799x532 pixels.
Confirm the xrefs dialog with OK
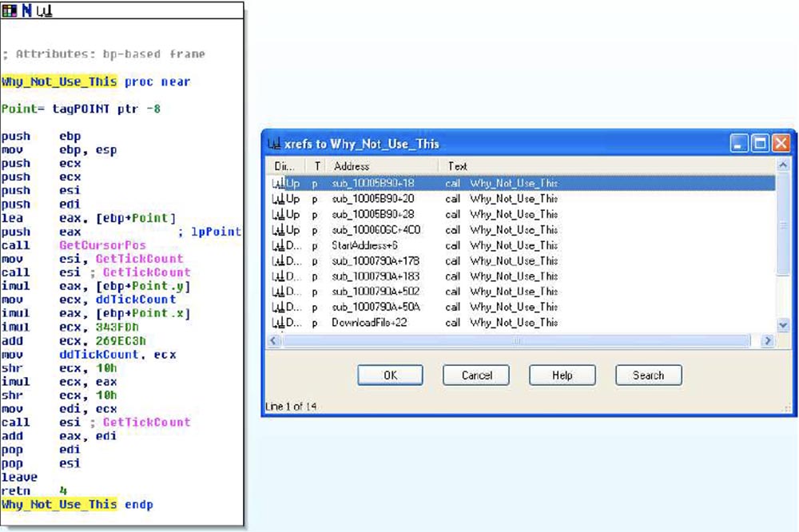tap(391, 375)
